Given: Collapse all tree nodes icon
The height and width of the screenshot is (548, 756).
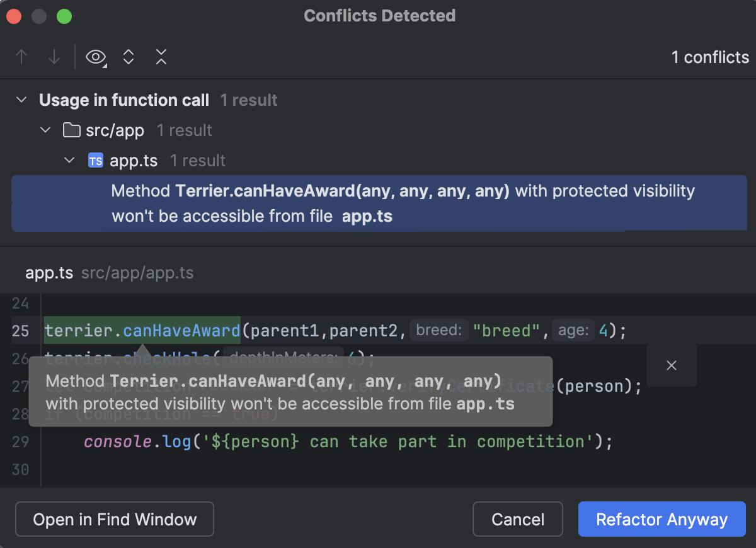Looking at the screenshot, I should point(161,57).
